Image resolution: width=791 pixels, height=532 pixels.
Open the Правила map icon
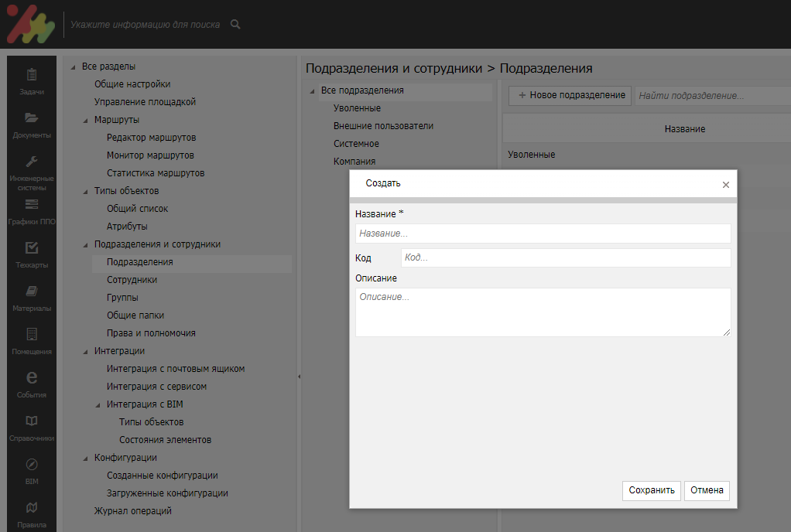coord(31,507)
